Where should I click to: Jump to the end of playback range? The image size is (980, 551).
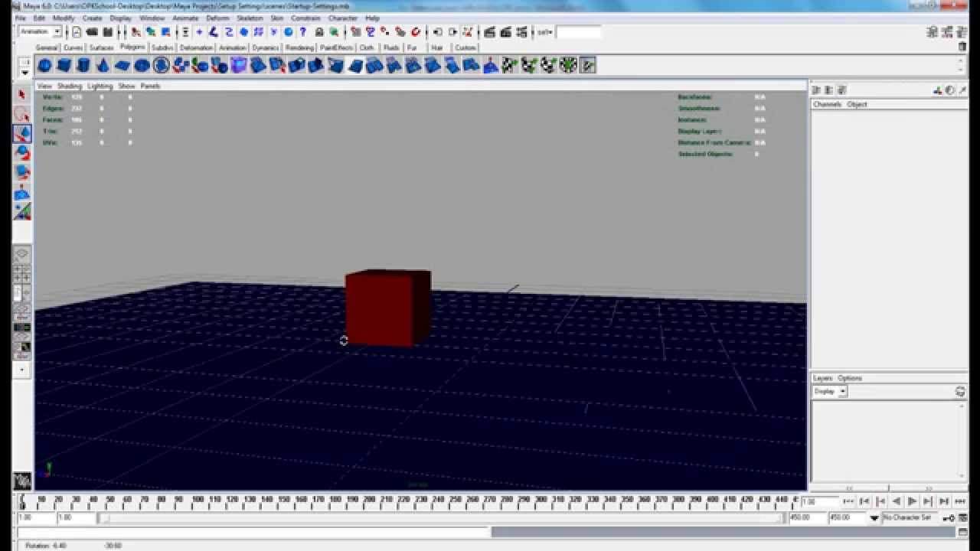tap(959, 501)
